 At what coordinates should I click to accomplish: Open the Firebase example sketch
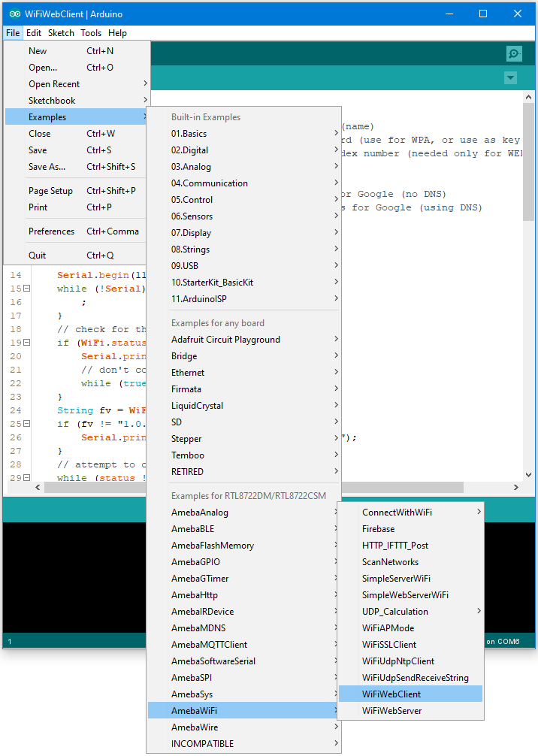click(x=411, y=529)
